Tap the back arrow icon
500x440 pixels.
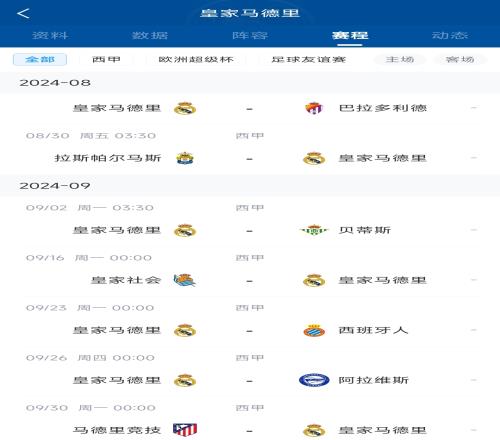[x=23, y=14]
